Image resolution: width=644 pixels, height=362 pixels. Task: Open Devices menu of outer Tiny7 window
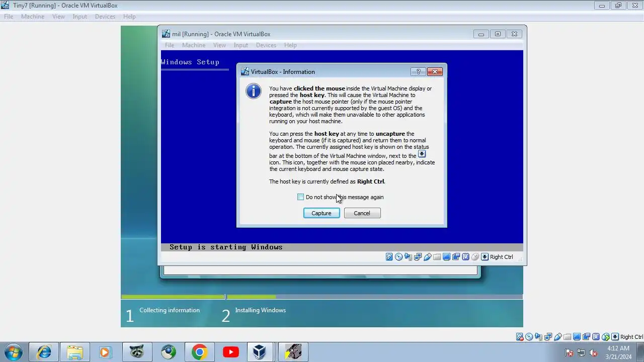[105, 17]
